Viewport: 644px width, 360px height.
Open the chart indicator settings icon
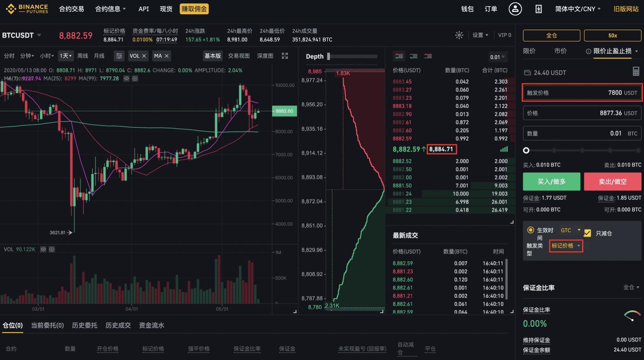coord(119,56)
